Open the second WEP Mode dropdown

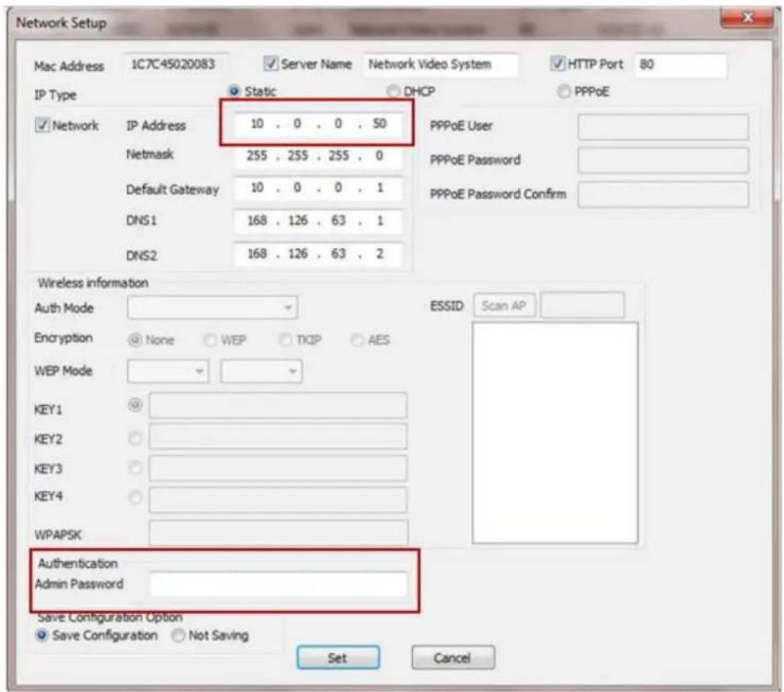261,371
